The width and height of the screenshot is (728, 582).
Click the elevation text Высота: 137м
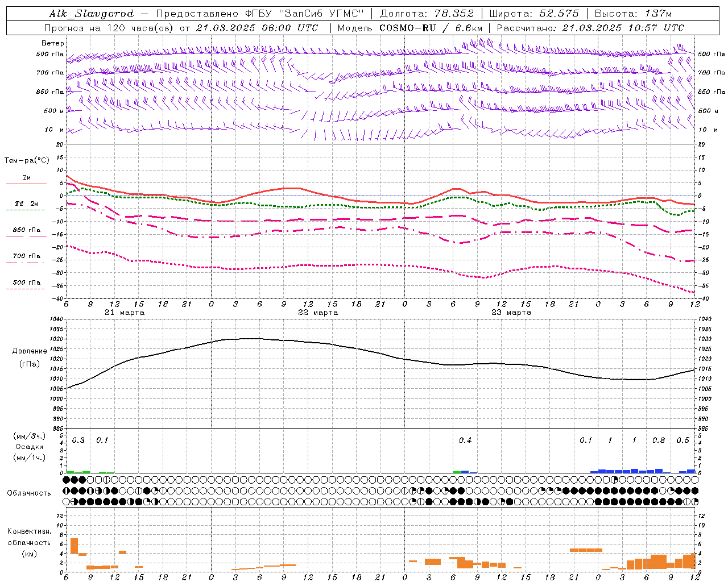click(633, 14)
